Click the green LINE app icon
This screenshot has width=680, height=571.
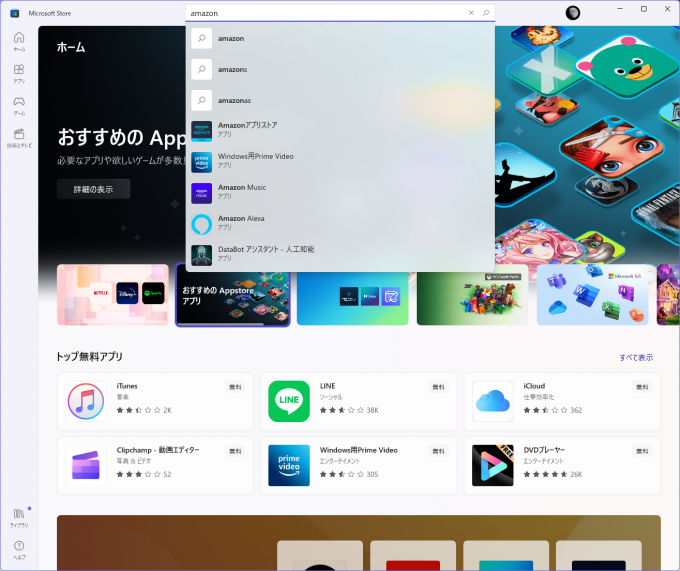tap(289, 401)
